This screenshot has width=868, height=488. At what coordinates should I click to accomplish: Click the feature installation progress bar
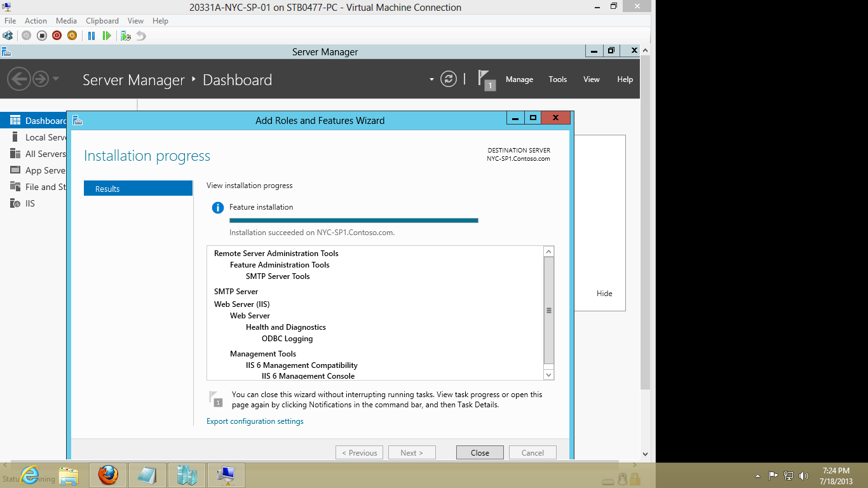[353, 220]
